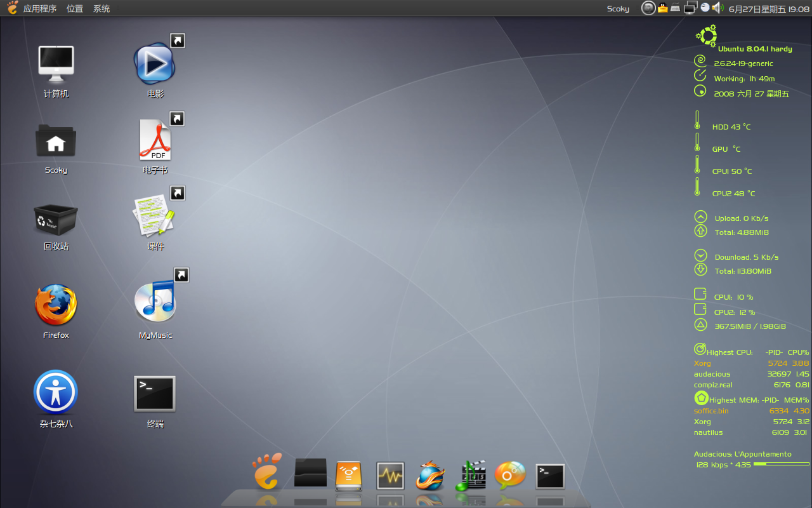
Task: Click the 'Upload: 0 Kb/s' text
Action: (742, 218)
